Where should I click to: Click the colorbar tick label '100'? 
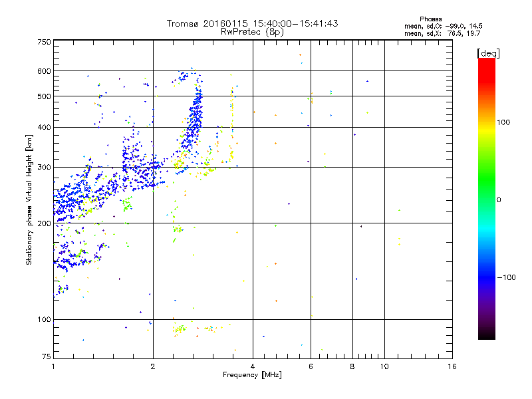click(x=503, y=122)
